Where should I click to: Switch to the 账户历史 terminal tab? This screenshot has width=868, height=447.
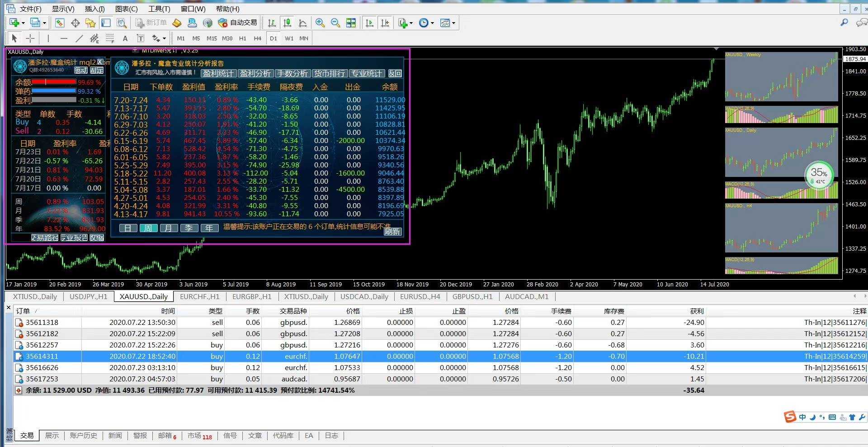[83, 435]
